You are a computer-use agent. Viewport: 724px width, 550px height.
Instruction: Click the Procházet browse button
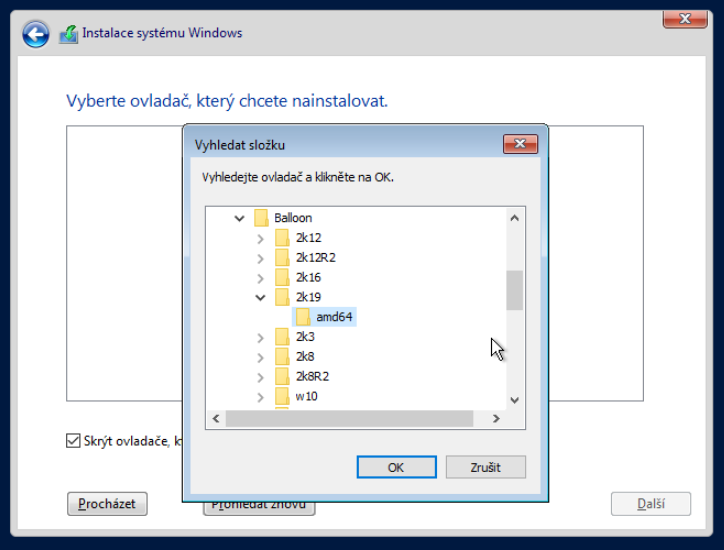pyautogui.click(x=107, y=504)
